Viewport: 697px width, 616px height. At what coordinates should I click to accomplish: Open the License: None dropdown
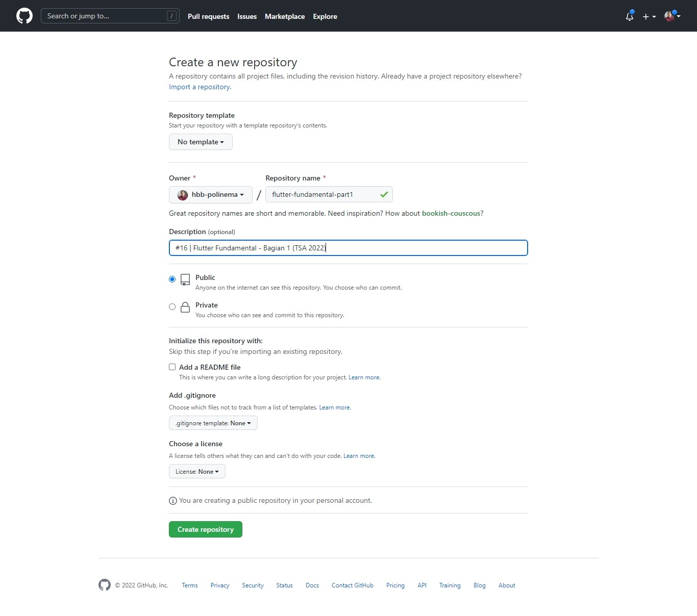[x=197, y=472]
